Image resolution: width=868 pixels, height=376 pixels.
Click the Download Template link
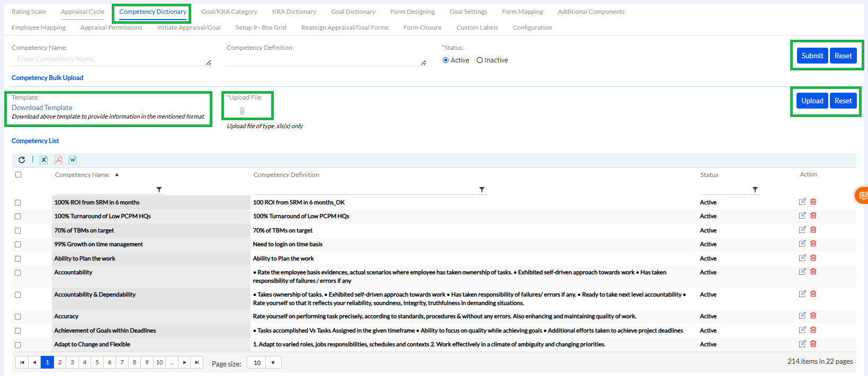click(42, 108)
